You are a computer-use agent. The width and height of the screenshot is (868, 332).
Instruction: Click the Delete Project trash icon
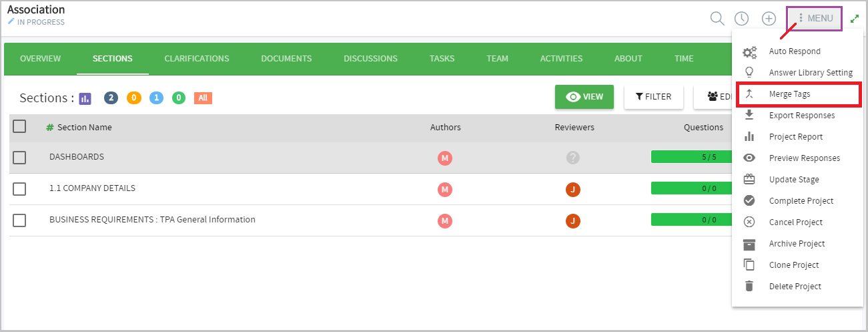[749, 286]
